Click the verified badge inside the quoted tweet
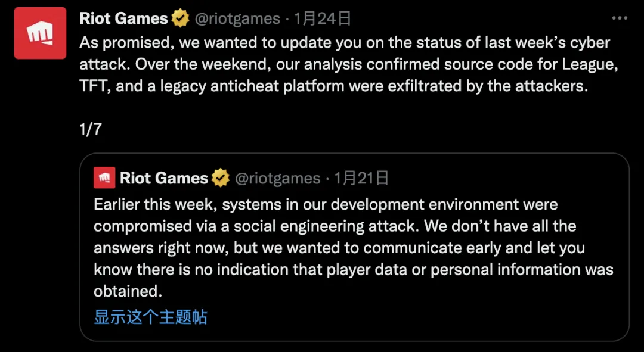Image resolution: width=644 pixels, height=352 pixels. pos(221,178)
